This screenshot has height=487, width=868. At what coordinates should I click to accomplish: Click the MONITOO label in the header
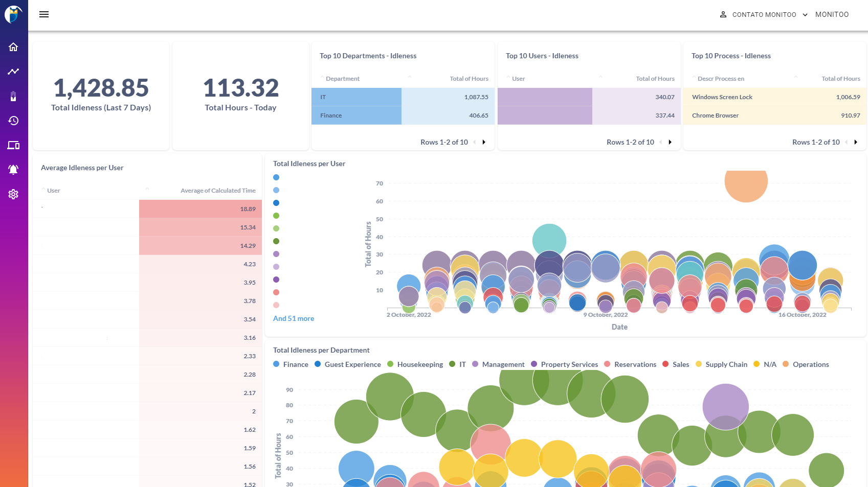(832, 14)
